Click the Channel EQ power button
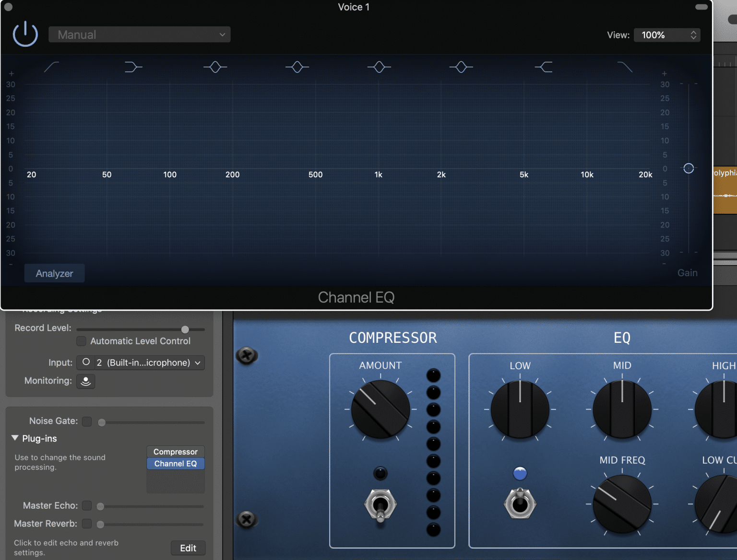This screenshot has width=737, height=560. pyautogui.click(x=25, y=34)
